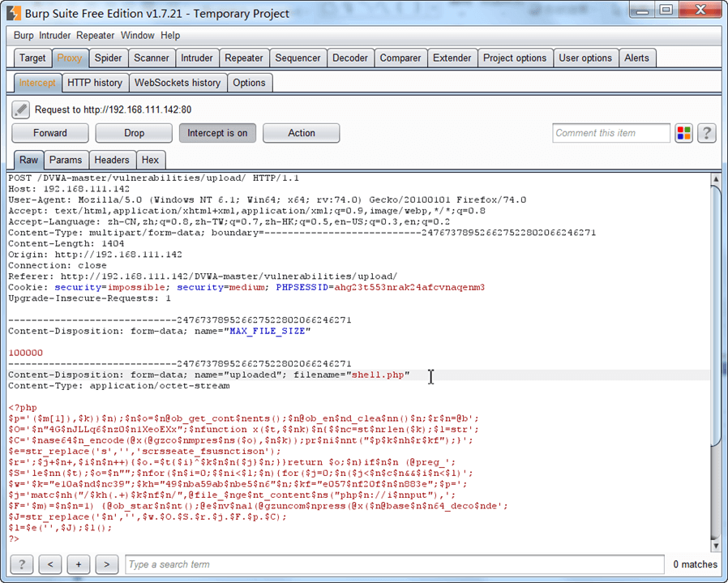Open the Decoder tab
The image size is (728, 583).
click(350, 58)
